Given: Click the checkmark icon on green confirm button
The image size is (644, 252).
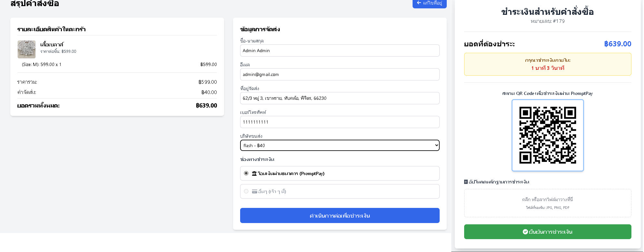Looking at the screenshot, I should pyautogui.click(x=525, y=232).
